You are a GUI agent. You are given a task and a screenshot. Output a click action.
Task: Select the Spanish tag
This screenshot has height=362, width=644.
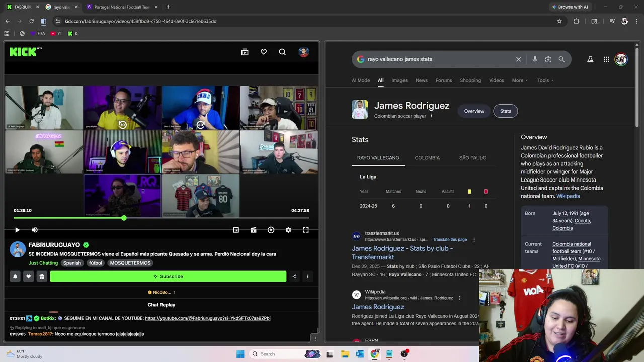pos(72,263)
